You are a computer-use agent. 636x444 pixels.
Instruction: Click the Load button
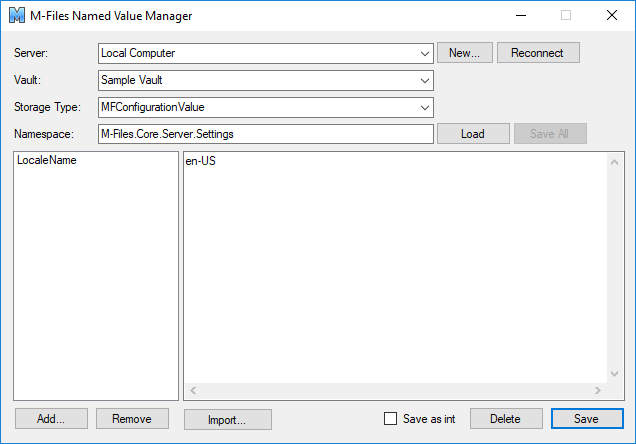[x=473, y=134]
